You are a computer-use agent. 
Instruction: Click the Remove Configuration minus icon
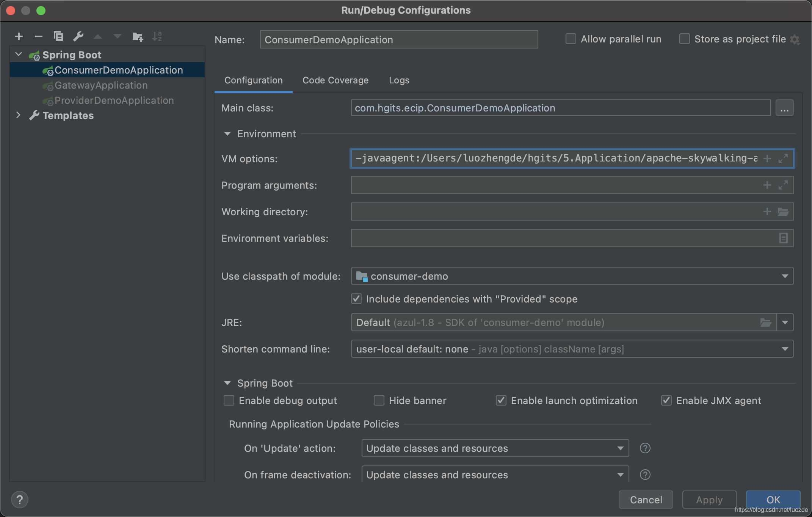pos(38,36)
